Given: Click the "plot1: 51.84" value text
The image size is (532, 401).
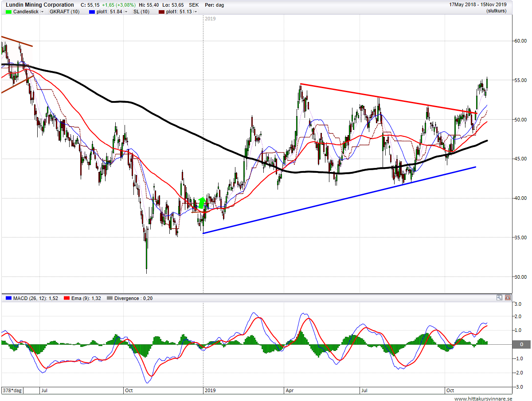Looking at the screenshot, I should click(x=109, y=12).
